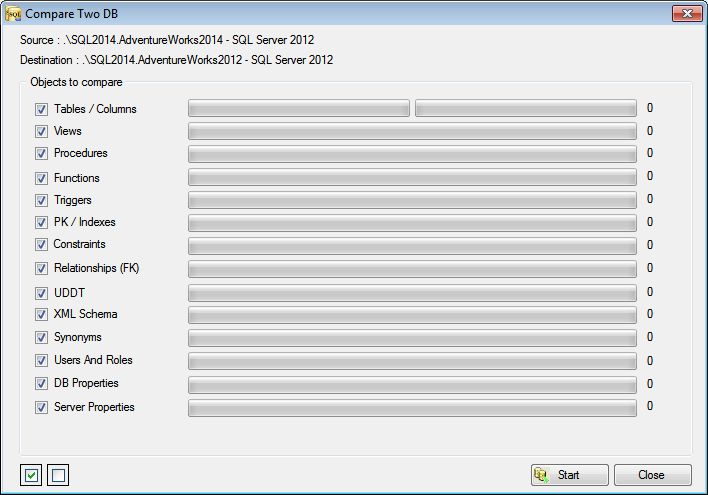Disable the Synonyms checkbox
Screen dimensions: 708x495
[x=41, y=337]
